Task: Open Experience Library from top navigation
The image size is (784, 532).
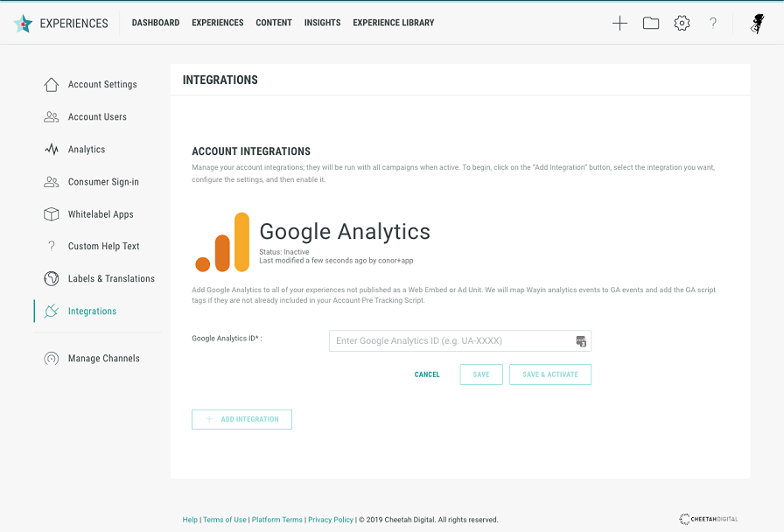Action: point(393,23)
